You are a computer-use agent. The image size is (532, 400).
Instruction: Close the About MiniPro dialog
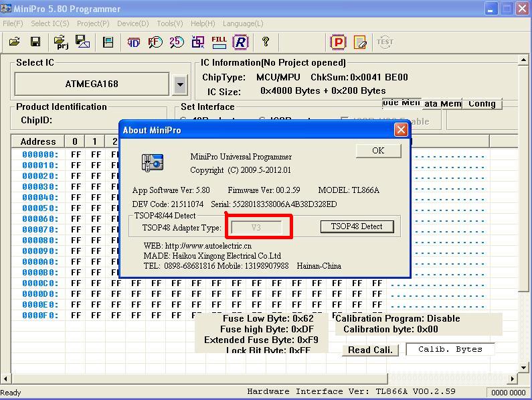(401, 129)
